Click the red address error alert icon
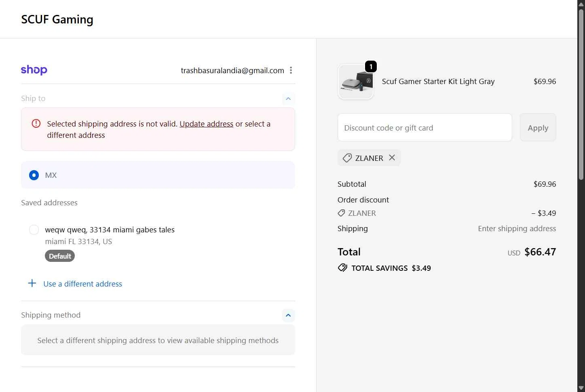Viewport: 585px width, 392px height. 36,124
